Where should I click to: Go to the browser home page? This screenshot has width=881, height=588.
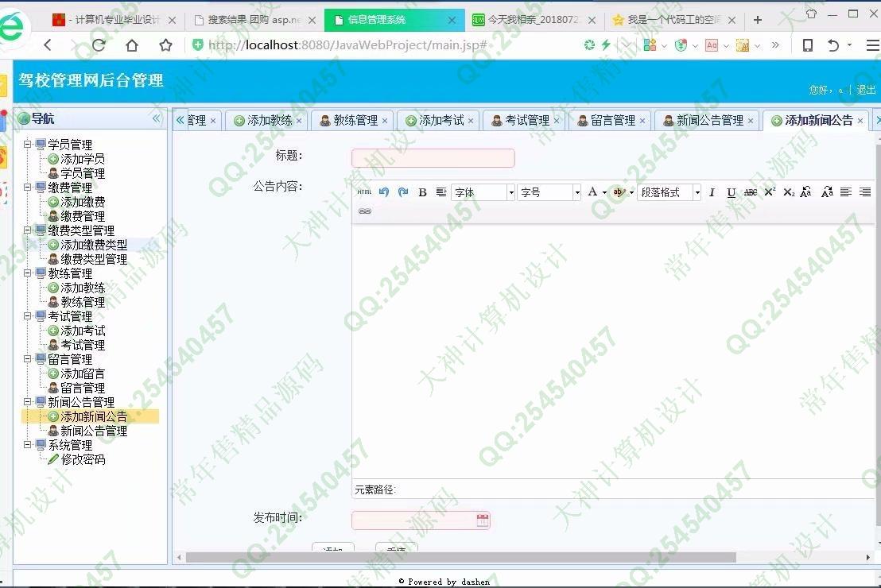[131, 45]
